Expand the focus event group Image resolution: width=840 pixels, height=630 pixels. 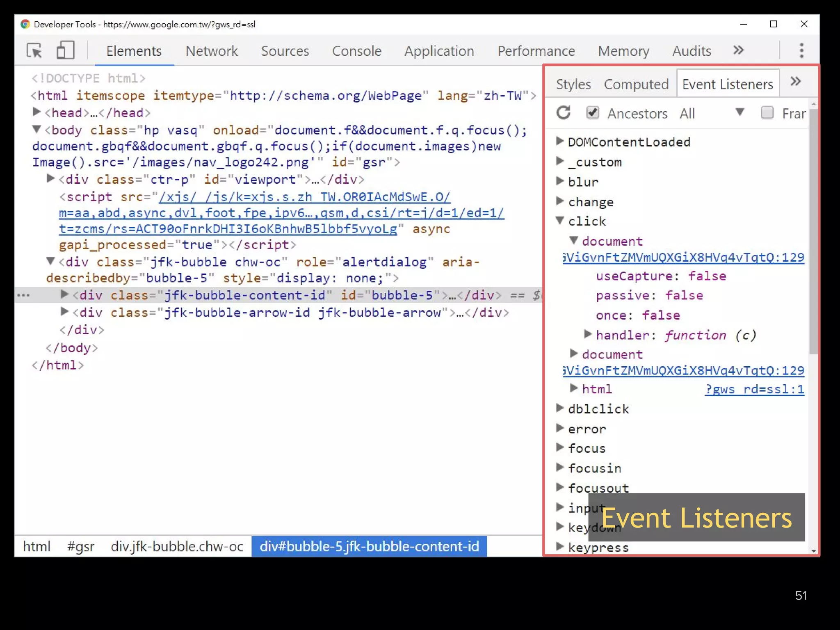coord(560,447)
